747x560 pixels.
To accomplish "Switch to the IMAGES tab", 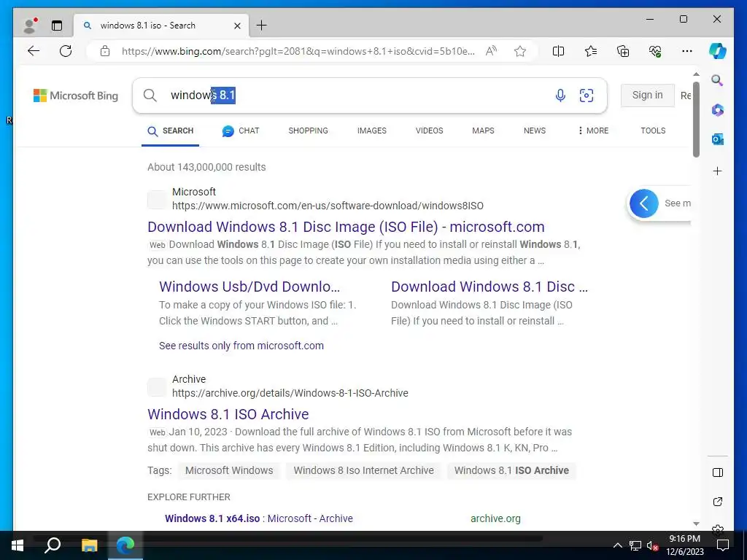I will 371,131.
